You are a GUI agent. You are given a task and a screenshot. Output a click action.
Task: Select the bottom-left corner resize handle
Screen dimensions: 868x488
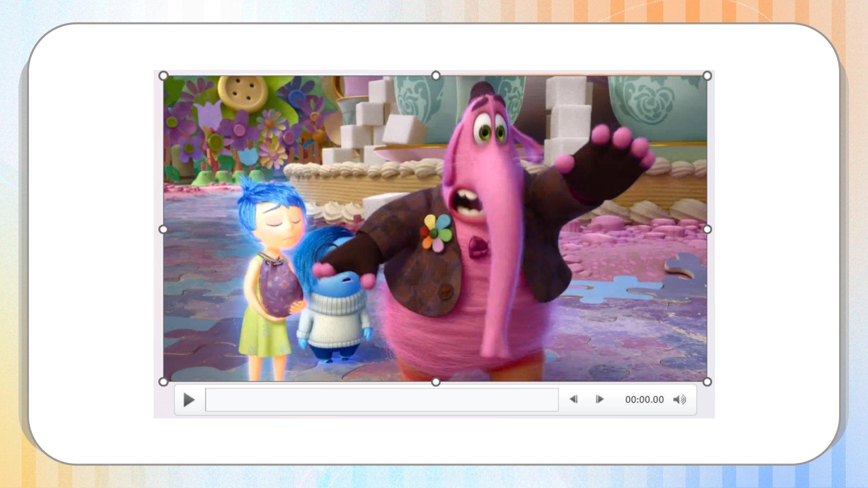pyautogui.click(x=164, y=382)
